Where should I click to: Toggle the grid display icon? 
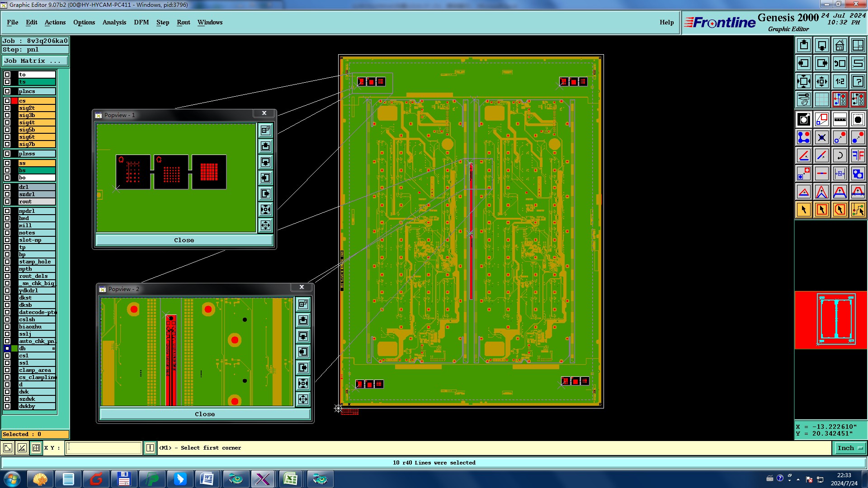click(821, 99)
